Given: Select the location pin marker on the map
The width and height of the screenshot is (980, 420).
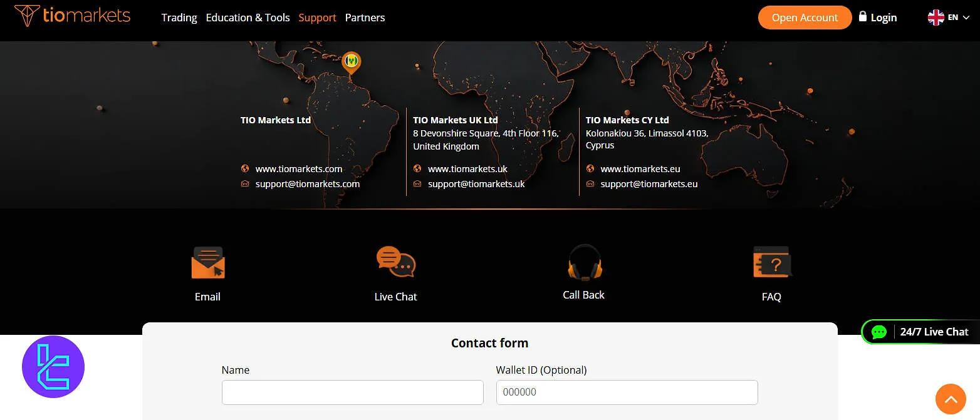Looking at the screenshot, I should 351,62.
